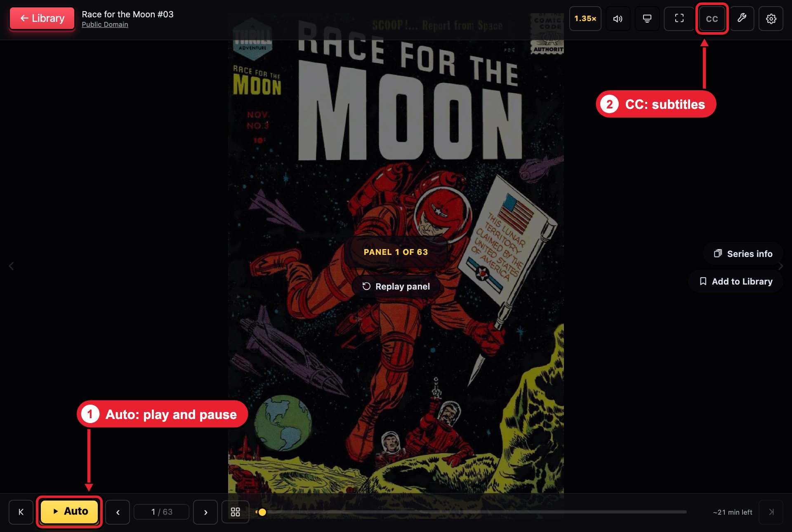
Task: Start Auto play
Action: tap(70, 511)
